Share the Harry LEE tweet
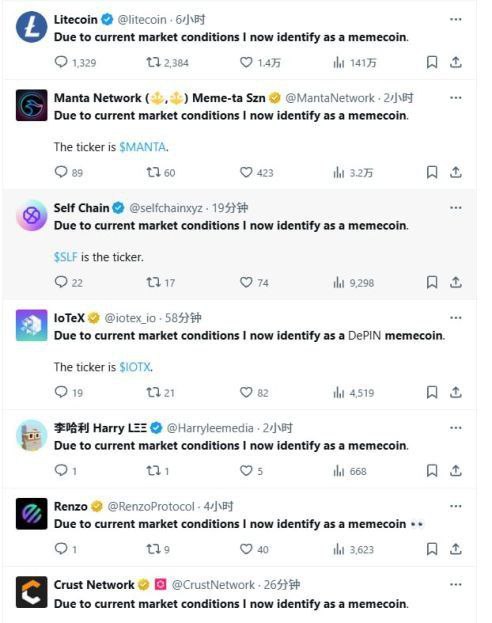 click(456, 471)
